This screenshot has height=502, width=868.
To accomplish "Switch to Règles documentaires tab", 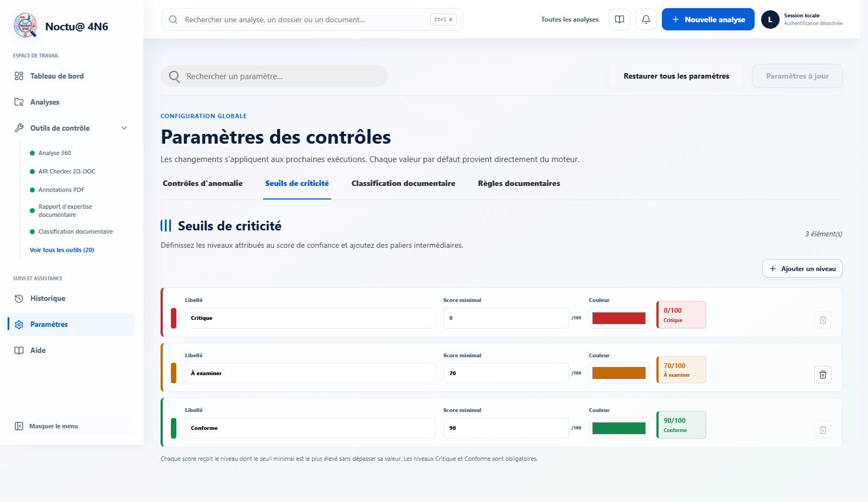I will (519, 183).
